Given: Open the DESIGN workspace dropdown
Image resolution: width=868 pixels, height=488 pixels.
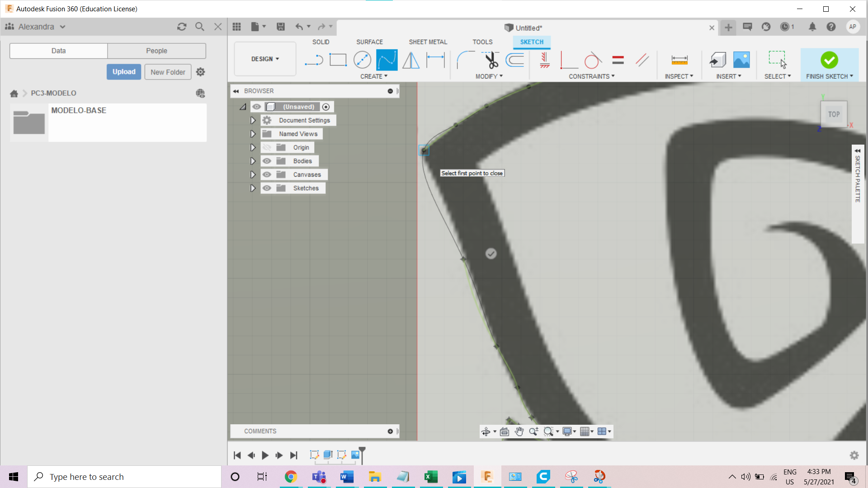Looking at the screenshot, I should [265, 59].
